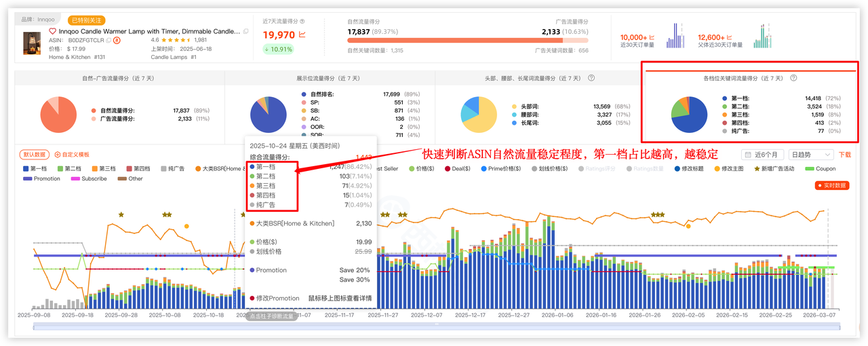
Task: Open the Amazon link icon beside ASIN
Action: click(x=117, y=40)
